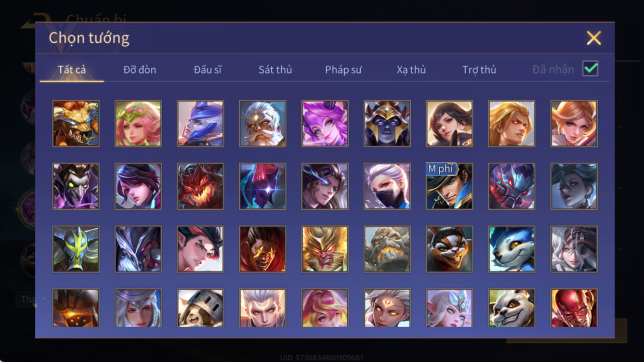The width and height of the screenshot is (644, 362).
Task: Switch to the Đỡ đòn tab
Action: tap(140, 70)
